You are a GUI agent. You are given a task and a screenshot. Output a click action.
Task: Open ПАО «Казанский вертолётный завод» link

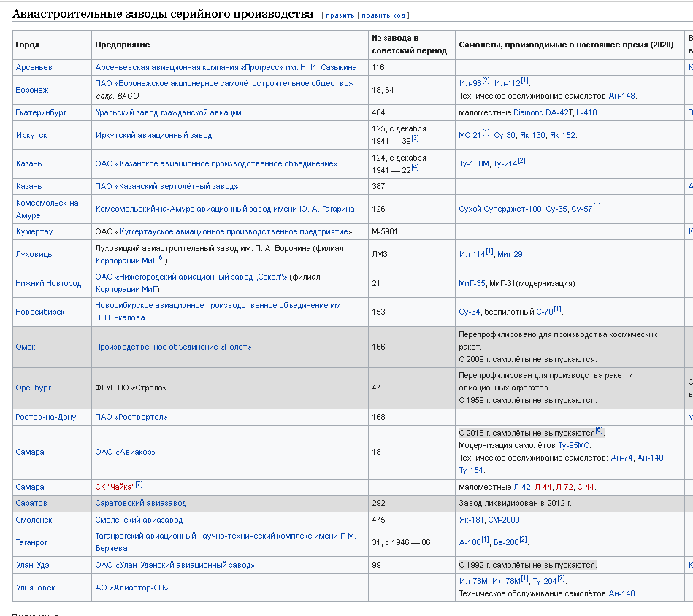pyautogui.click(x=166, y=186)
